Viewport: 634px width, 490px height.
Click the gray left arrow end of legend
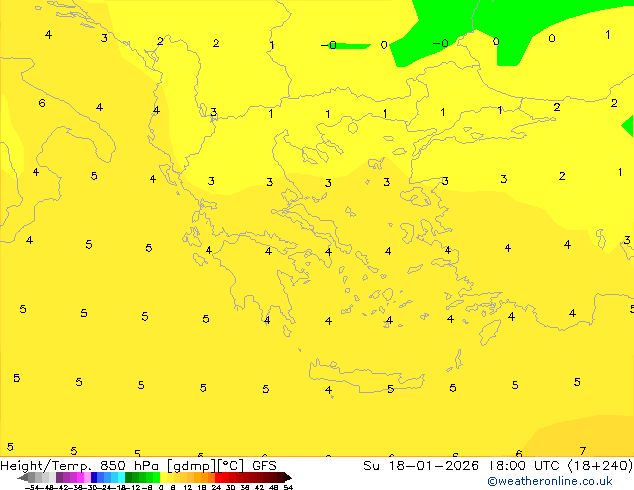pyautogui.click(x=23, y=477)
